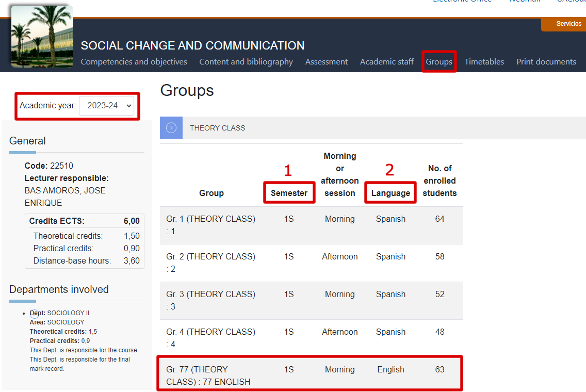Viewport: 586px width, 392px height.
Task: Click enrolled students value 52
Action: 440,295
